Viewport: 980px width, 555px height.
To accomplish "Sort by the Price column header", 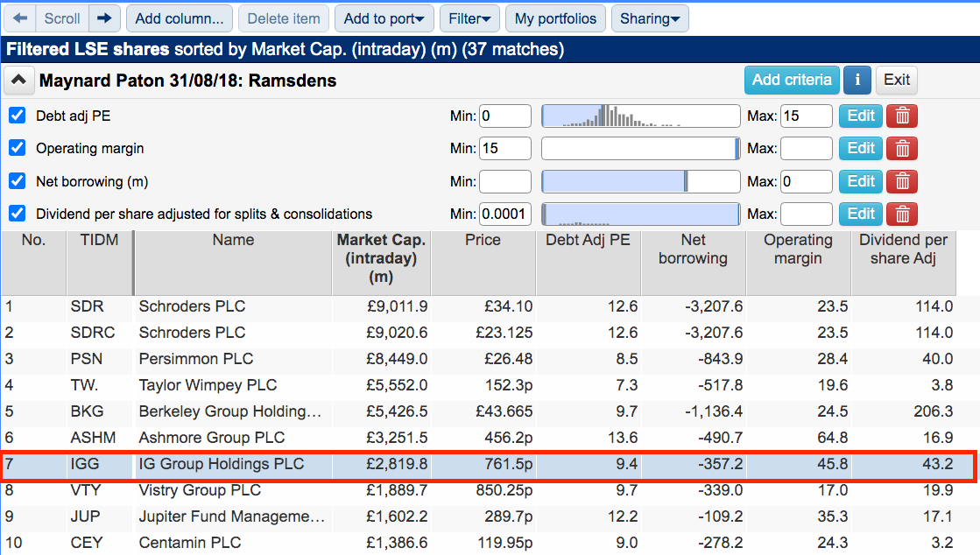I will tap(483, 263).
